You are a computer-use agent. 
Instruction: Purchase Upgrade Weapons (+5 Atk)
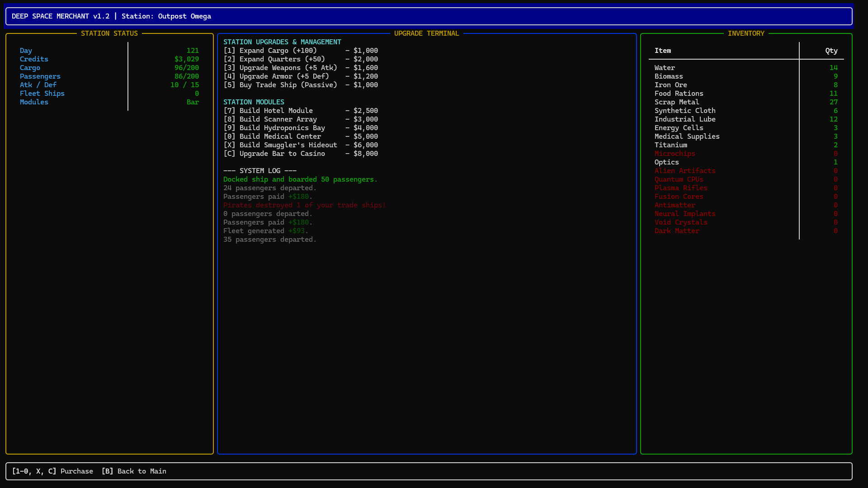pos(301,68)
